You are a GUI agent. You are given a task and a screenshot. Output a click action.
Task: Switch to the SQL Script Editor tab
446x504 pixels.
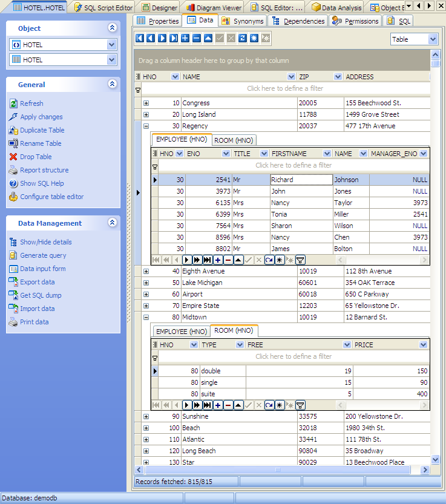click(103, 8)
